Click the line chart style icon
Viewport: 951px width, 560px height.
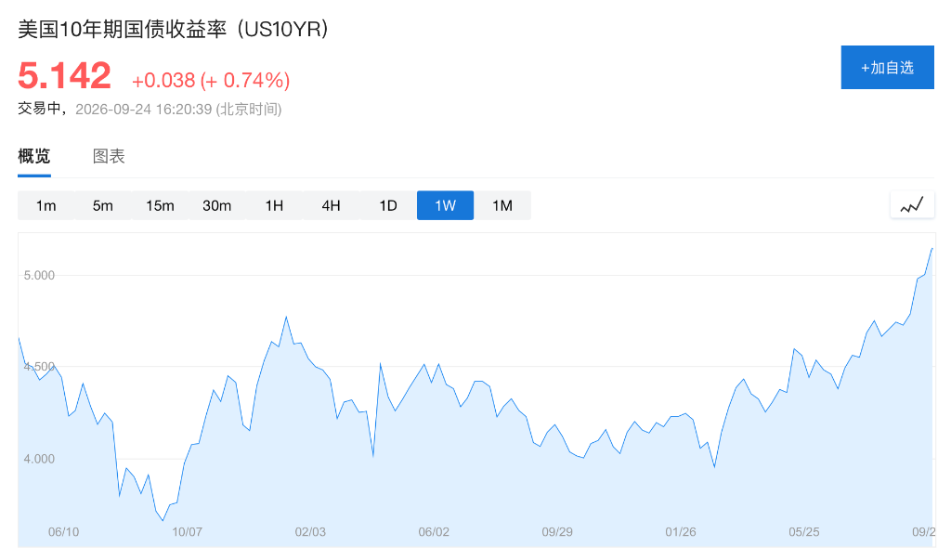click(x=912, y=205)
